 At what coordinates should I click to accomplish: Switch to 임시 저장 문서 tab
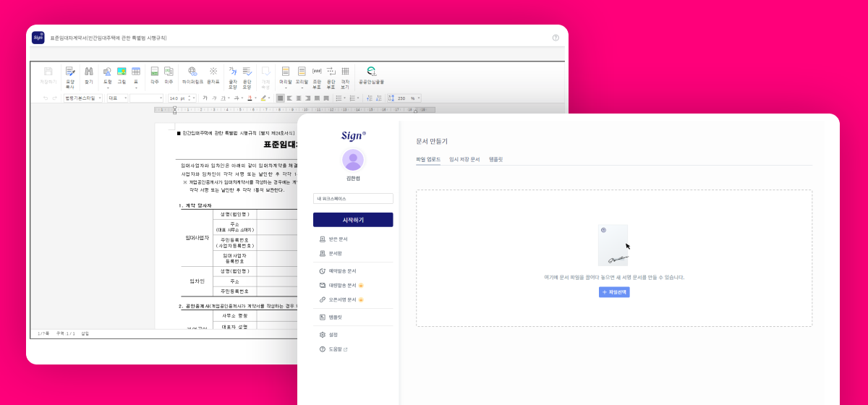464,158
